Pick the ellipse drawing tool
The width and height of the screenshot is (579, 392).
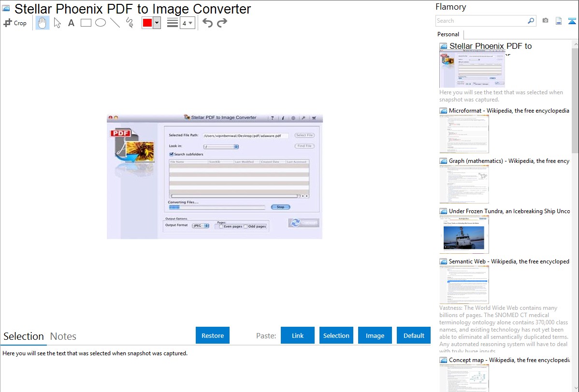coord(101,23)
